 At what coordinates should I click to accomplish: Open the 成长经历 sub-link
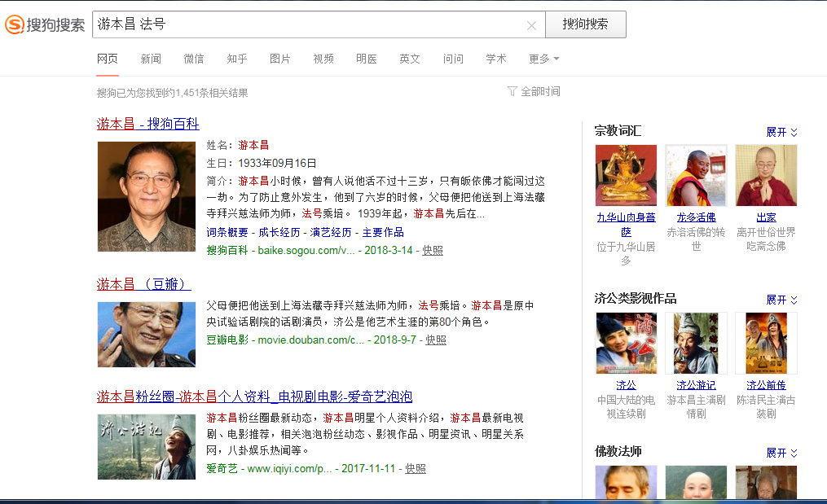coord(279,233)
